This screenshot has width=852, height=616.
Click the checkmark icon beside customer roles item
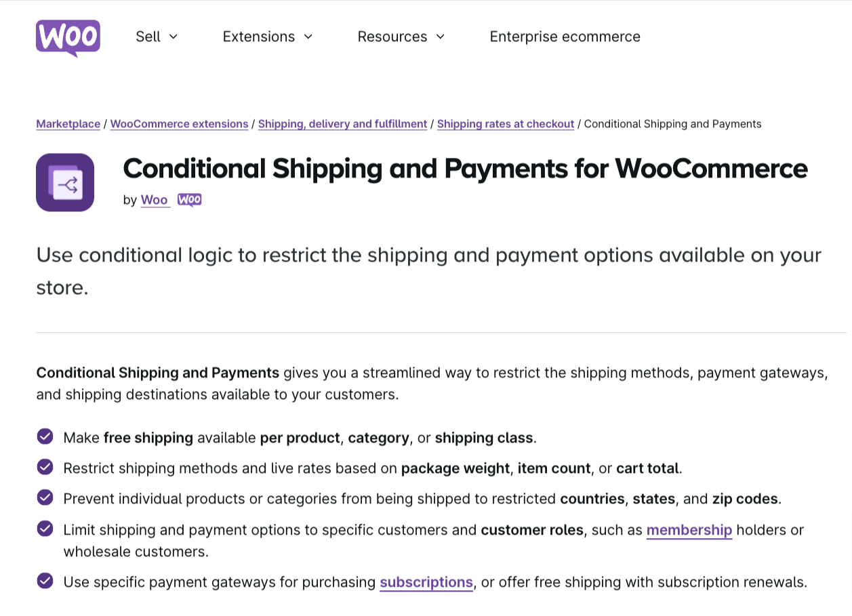(x=45, y=529)
